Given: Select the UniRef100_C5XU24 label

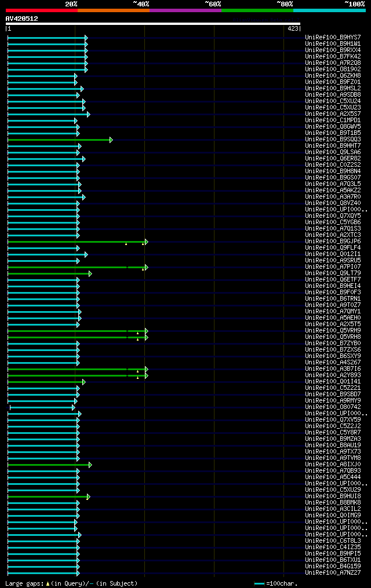Looking at the screenshot, I should [x=333, y=101].
